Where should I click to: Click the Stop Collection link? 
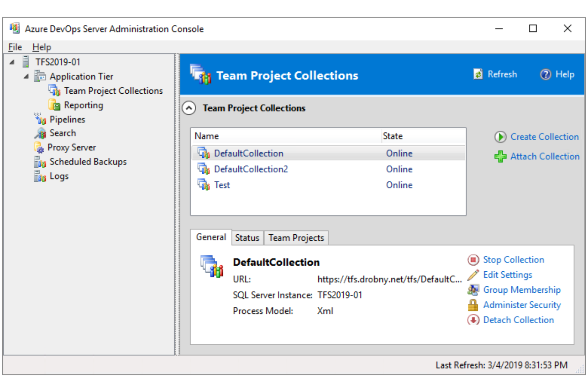(514, 260)
